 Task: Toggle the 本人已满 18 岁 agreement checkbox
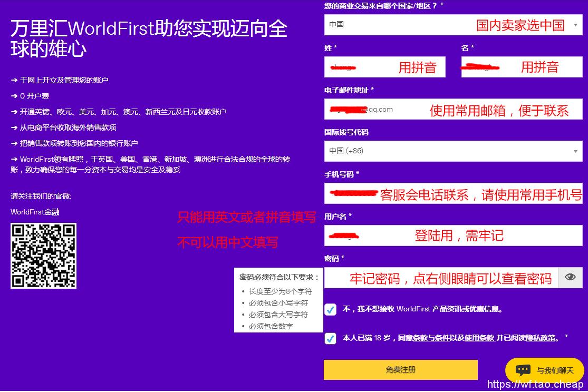click(330, 339)
